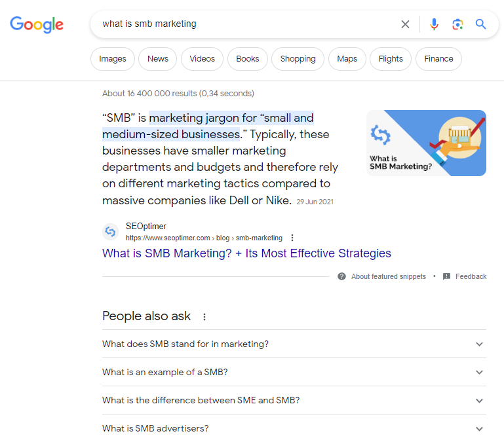Expand "What is SMB advertisers?" question
This screenshot has width=504, height=440.
click(479, 429)
